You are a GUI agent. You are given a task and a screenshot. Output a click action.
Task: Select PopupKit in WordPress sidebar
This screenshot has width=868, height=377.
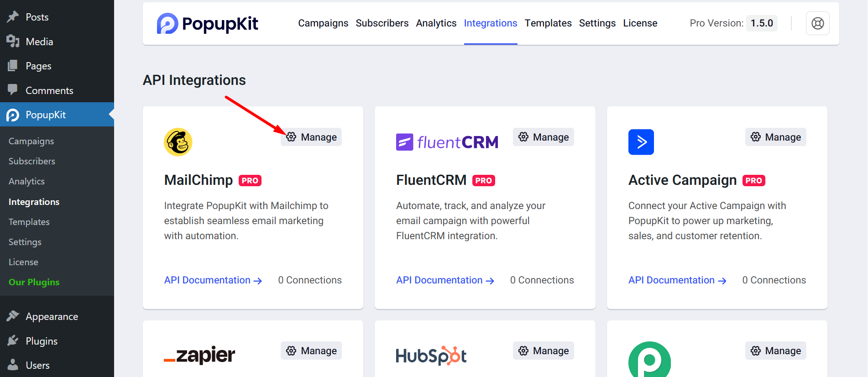57,115
